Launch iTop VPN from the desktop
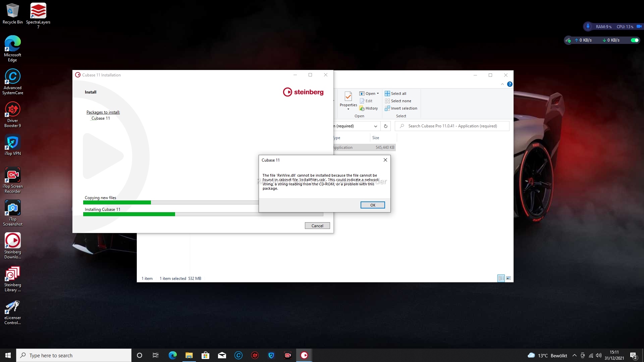The width and height of the screenshot is (644, 362). pyautogui.click(x=12, y=145)
